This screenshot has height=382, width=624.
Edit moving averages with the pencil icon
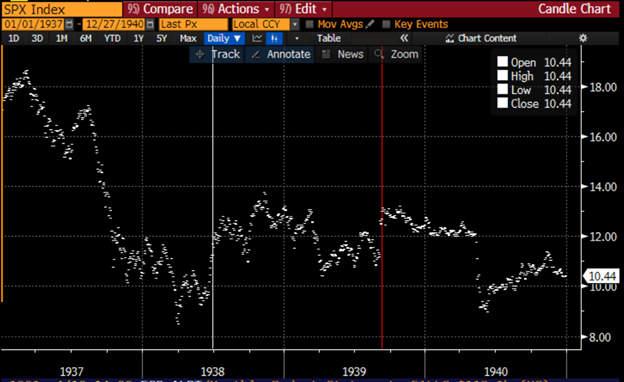click(370, 24)
